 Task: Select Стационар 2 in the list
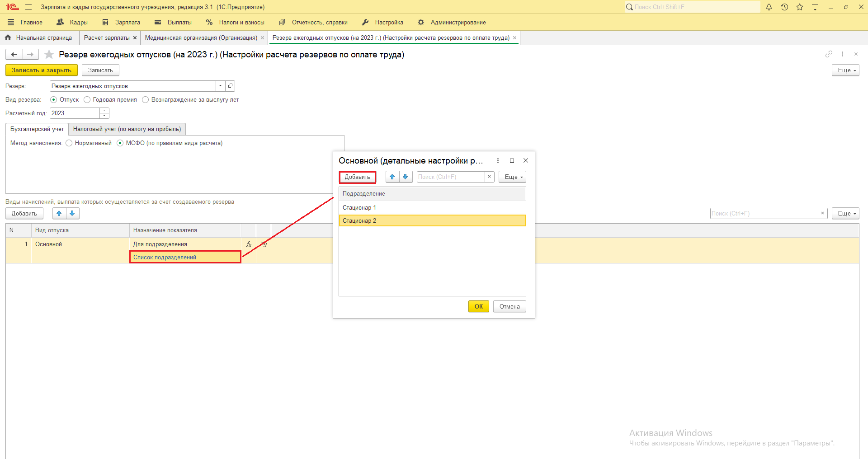tap(432, 221)
